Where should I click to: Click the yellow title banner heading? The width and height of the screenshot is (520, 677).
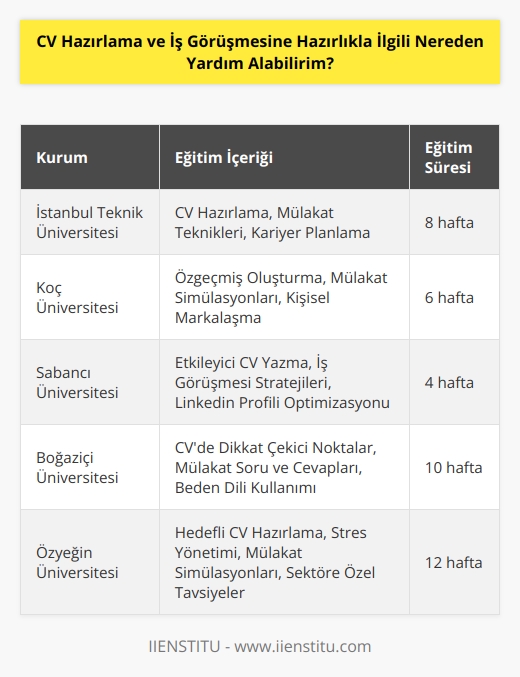[260, 52]
